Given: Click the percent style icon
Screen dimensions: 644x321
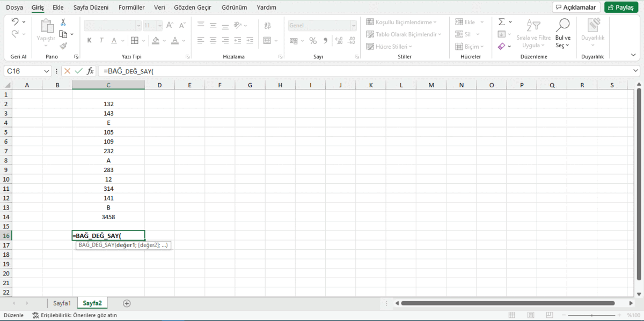Looking at the screenshot, I should pos(313,41).
